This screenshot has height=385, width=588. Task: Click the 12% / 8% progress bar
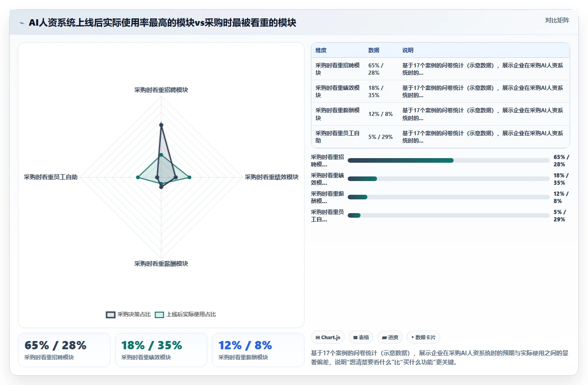click(x=449, y=197)
